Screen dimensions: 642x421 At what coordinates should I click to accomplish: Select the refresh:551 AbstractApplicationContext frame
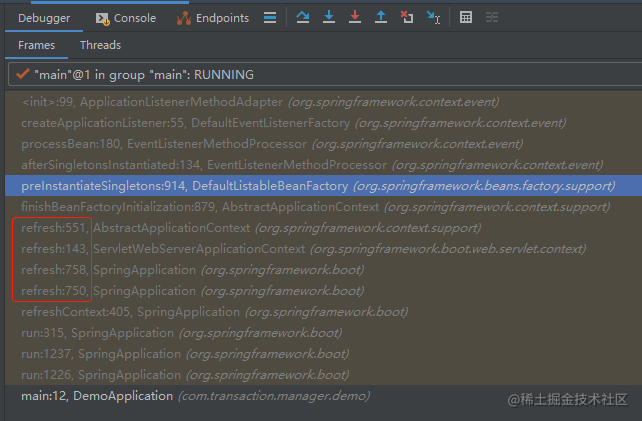point(323,228)
